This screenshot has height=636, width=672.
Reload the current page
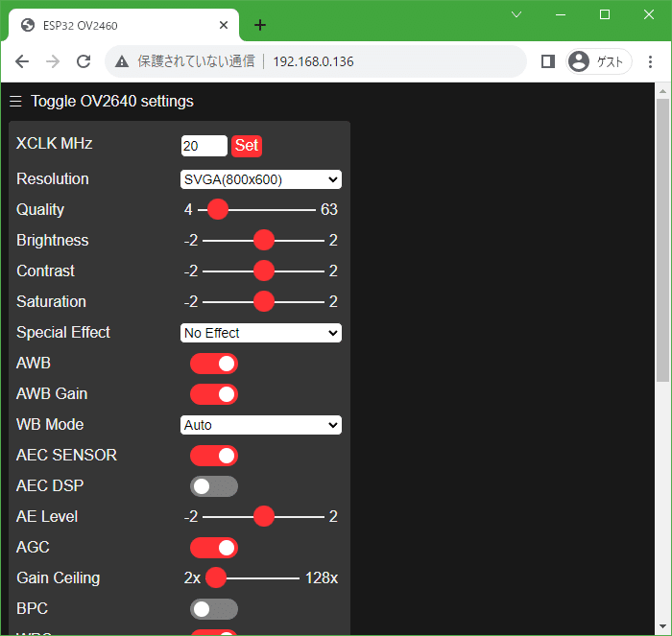click(84, 61)
